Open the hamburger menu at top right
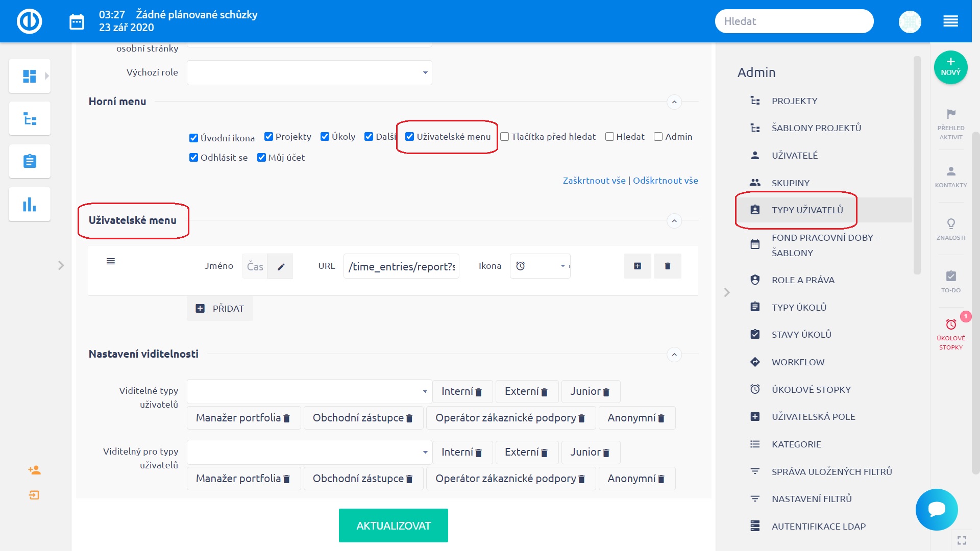Image resolution: width=980 pixels, height=551 pixels. (x=950, y=21)
